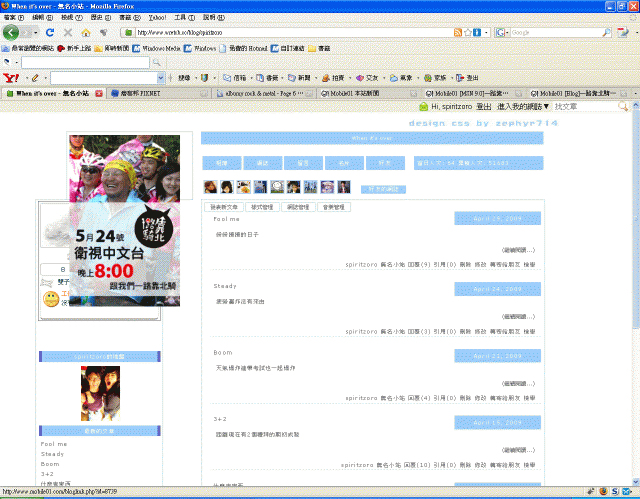Expand the address bar history dropdown arrow

[486, 32]
